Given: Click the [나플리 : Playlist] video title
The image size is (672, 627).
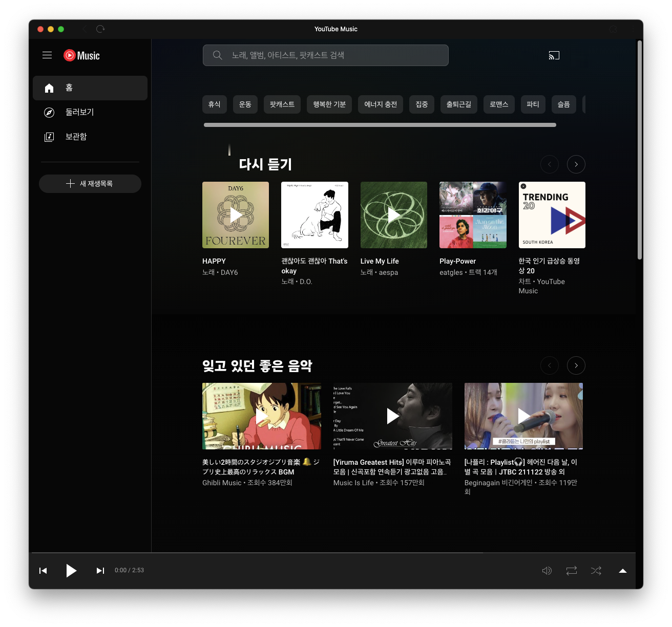Looking at the screenshot, I should pos(521,467).
